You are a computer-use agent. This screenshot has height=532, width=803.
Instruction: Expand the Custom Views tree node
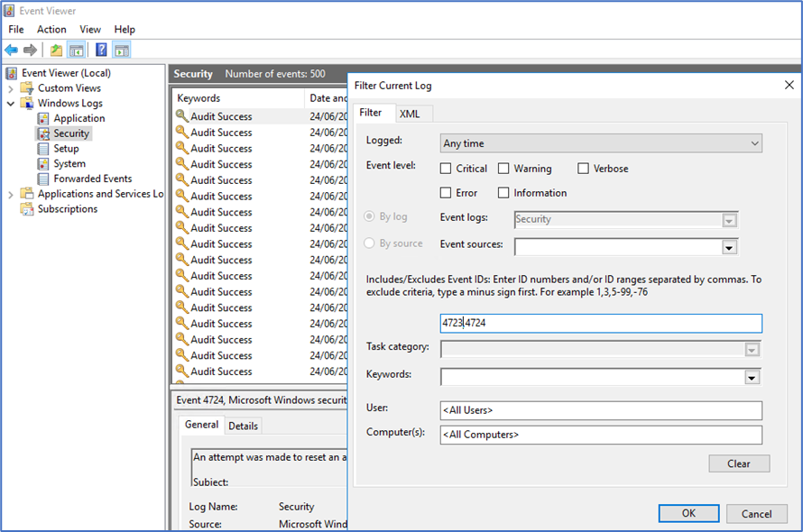tap(11, 88)
